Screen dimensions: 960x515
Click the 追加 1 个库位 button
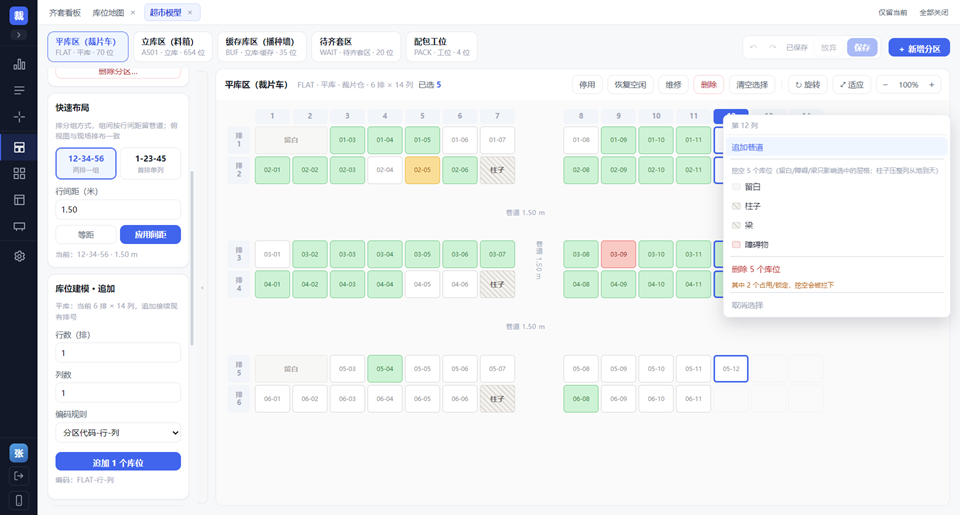(x=118, y=462)
